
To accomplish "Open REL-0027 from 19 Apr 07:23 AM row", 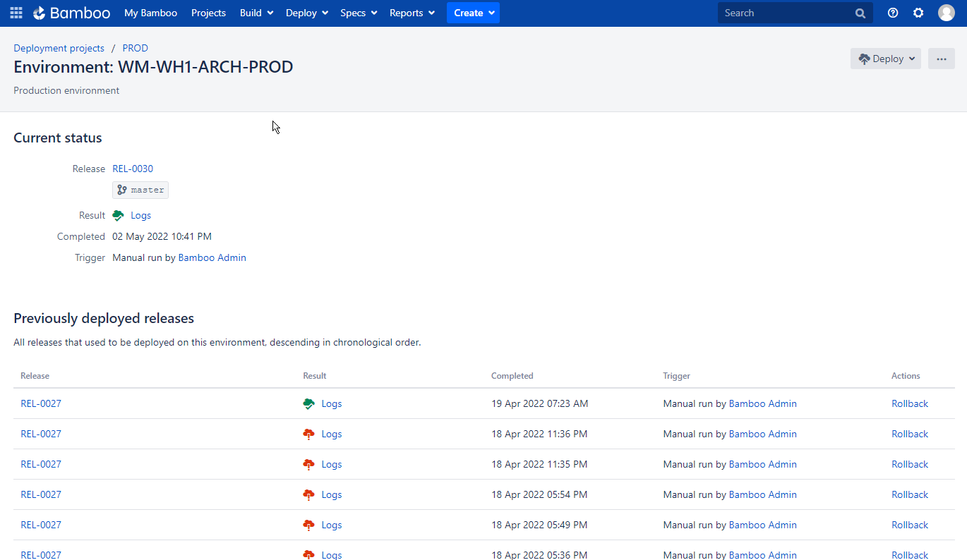I will pyautogui.click(x=41, y=404).
